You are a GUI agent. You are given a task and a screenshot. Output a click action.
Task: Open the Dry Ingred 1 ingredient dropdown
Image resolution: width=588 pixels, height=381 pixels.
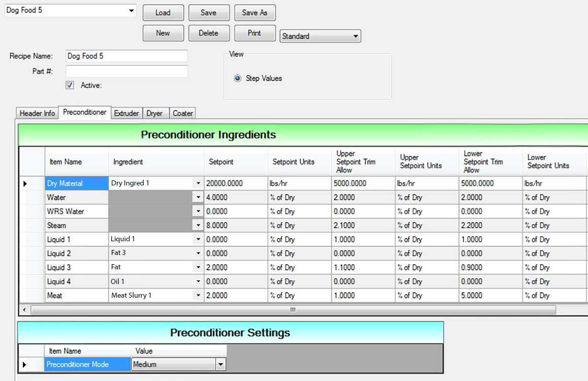[x=198, y=183]
